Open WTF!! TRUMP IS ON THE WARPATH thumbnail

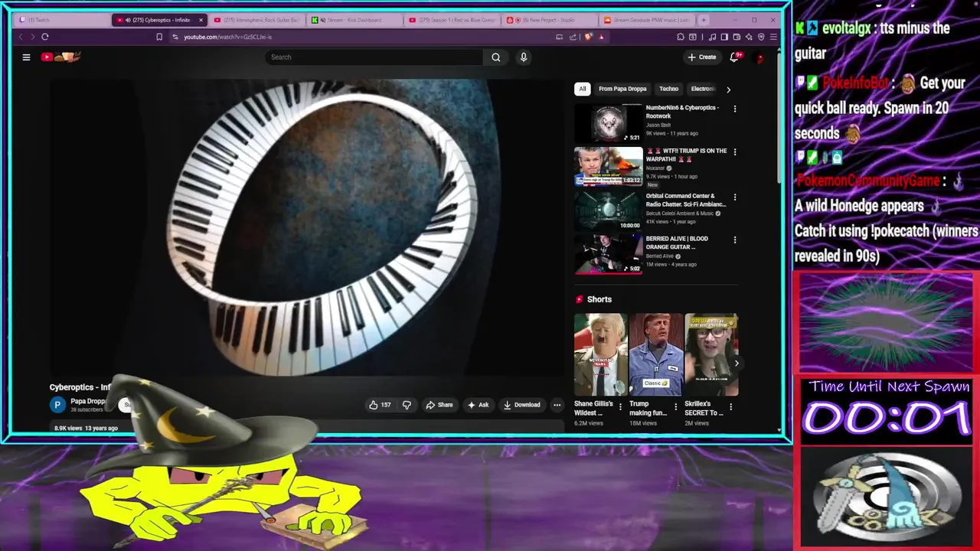pyautogui.click(x=609, y=166)
